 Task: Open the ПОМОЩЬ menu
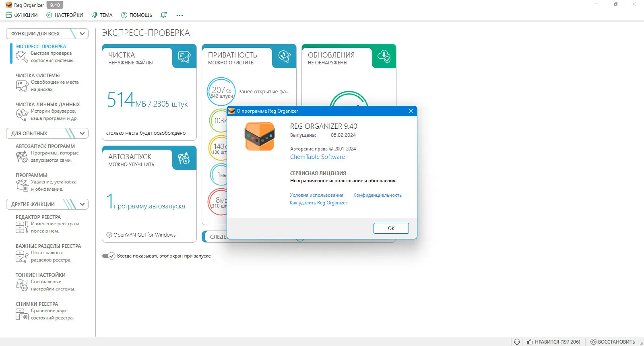pyautogui.click(x=137, y=15)
